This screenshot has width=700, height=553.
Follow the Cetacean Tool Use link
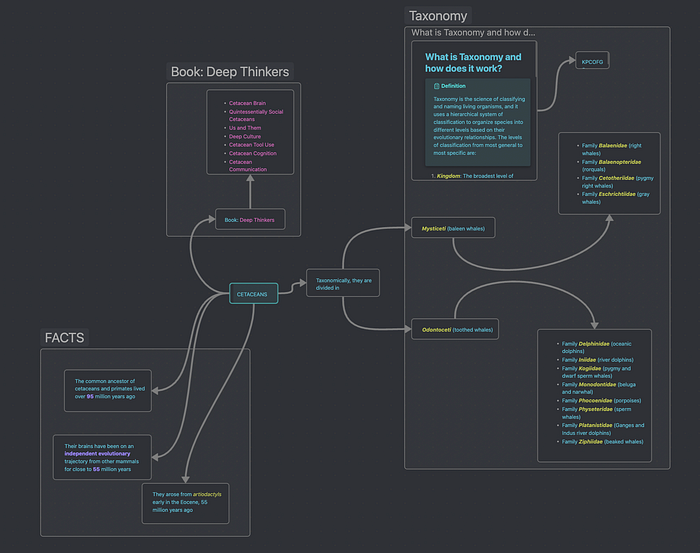251,145
